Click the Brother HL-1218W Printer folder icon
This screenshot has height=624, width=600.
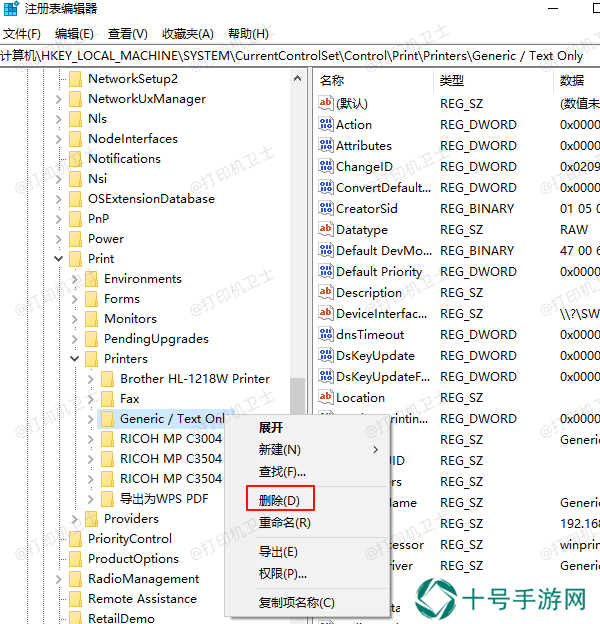tap(107, 378)
